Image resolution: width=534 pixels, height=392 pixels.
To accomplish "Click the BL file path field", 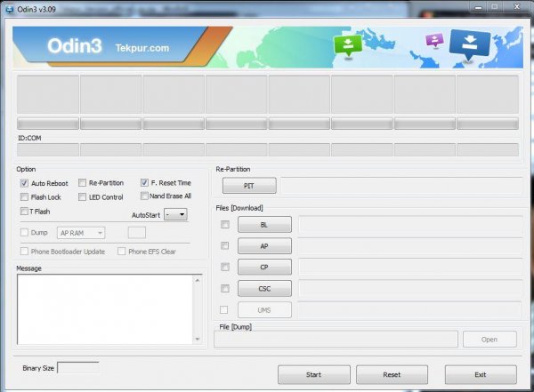I will click(410, 225).
